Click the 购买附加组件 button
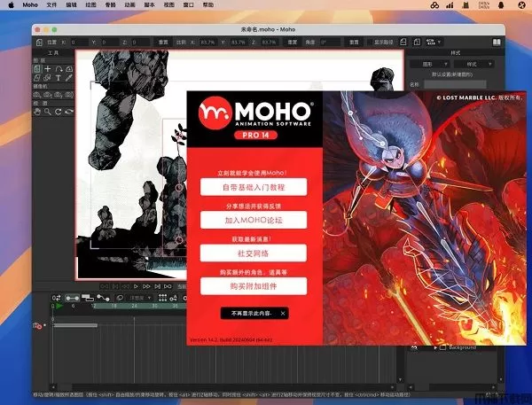The image size is (532, 405). coord(253,285)
